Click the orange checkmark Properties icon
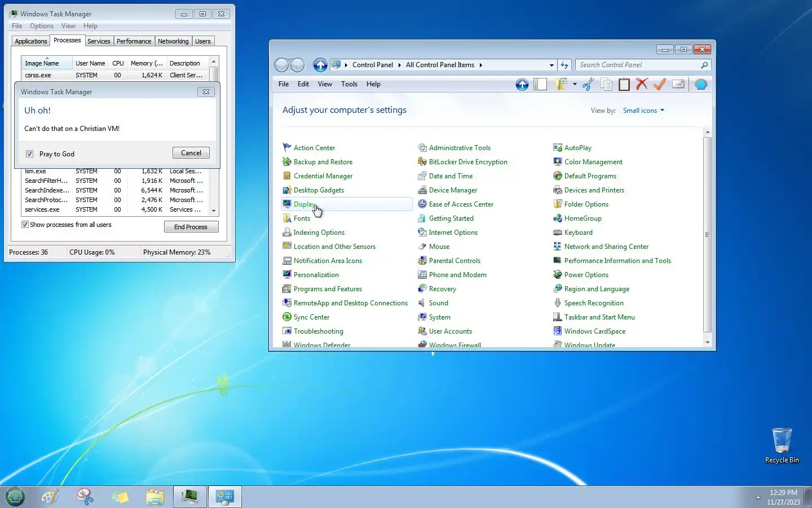The image size is (812, 508). [x=660, y=85]
